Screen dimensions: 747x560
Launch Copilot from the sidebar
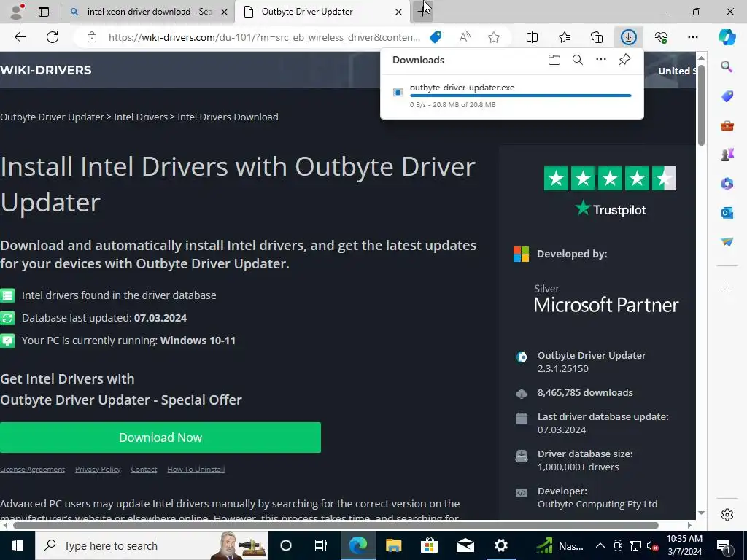coord(727,37)
